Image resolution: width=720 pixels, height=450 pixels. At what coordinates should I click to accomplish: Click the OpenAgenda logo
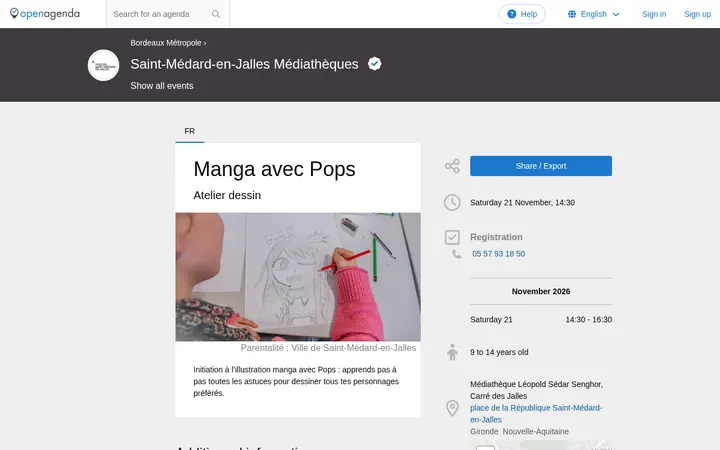(45, 14)
